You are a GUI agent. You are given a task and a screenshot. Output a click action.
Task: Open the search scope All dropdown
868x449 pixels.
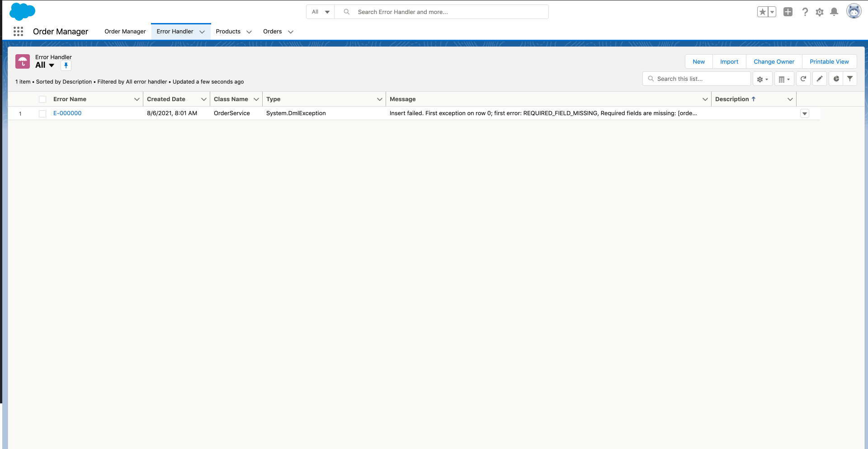click(x=321, y=12)
